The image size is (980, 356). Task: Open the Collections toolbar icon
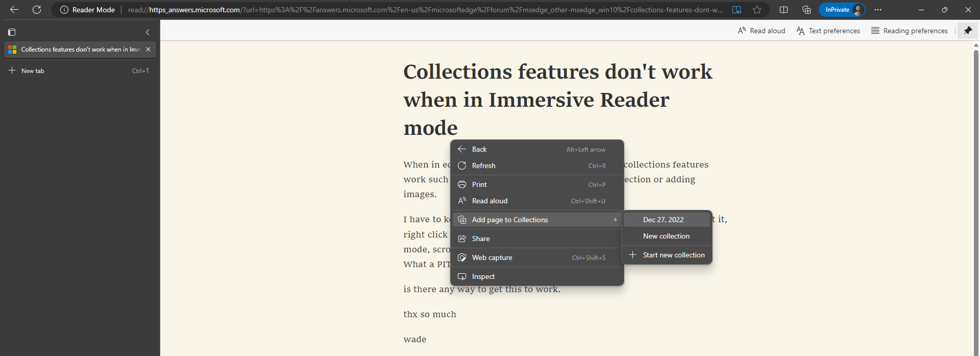pyautogui.click(x=806, y=10)
